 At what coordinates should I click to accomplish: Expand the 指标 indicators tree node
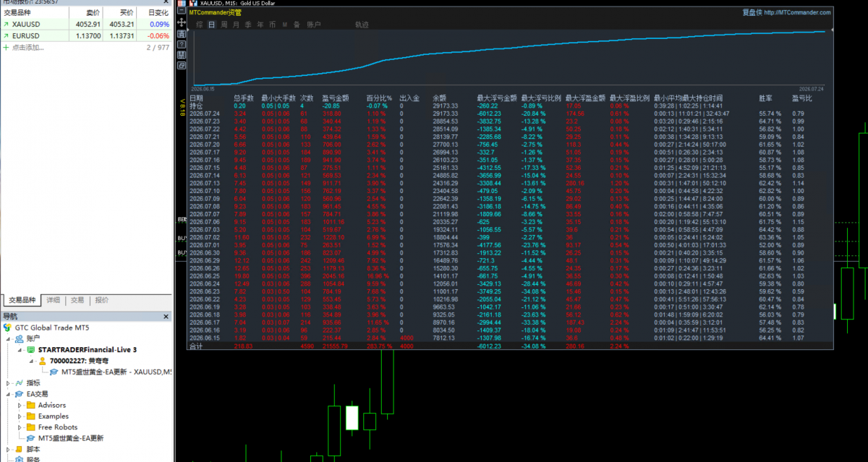point(9,382)
